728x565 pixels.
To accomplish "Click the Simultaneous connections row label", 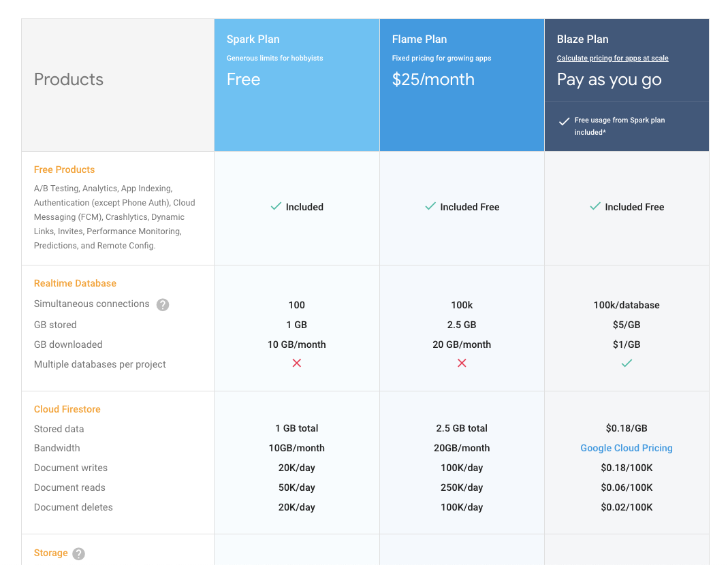I will point(91,304).
